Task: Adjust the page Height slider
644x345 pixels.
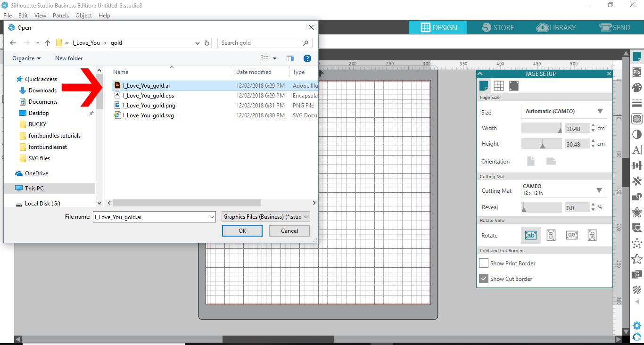Action: pyautogui.click(x=542, y=144)
